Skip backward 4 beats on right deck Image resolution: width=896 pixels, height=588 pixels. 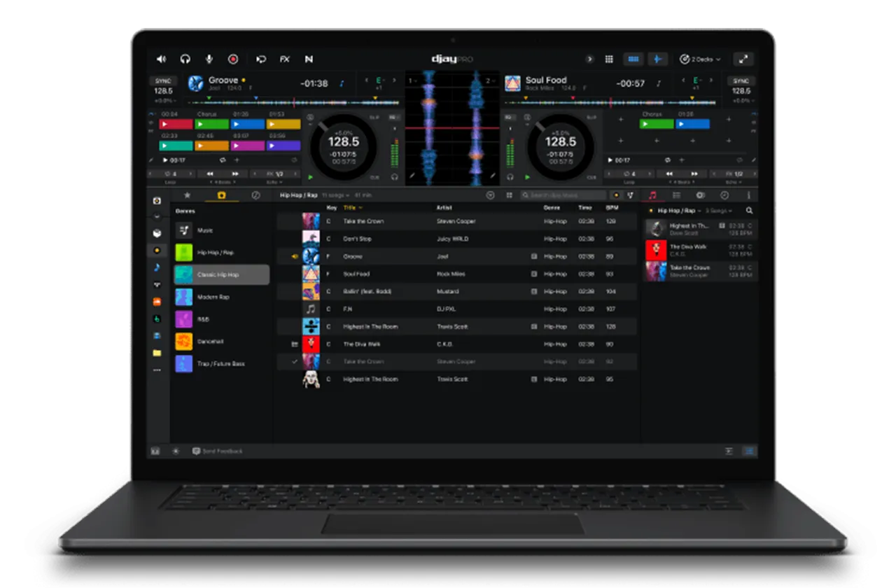pos(669,174)
